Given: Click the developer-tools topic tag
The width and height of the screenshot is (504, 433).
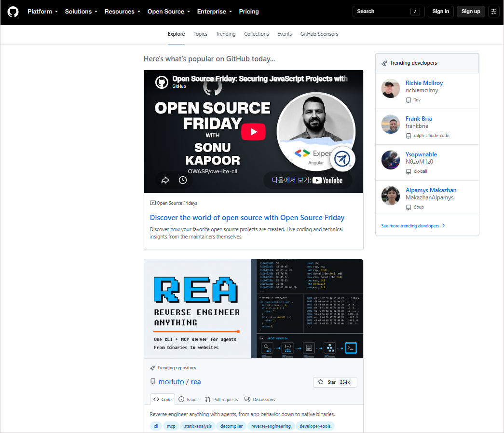Looking at the screenshot, I should coord(315,426).
